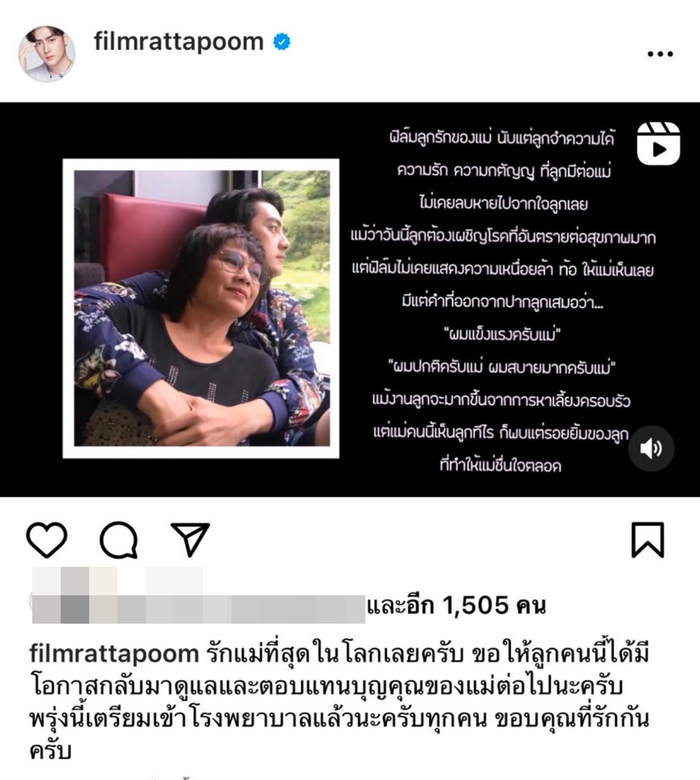Save the post with the bookmark icon

click(647, 539)
